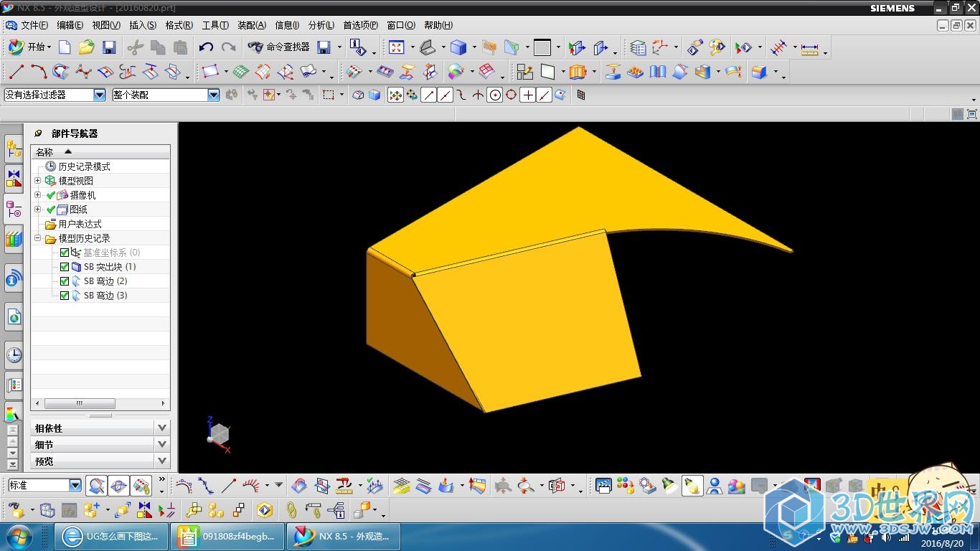Open the Command Finder (命令查找器)
Viewport: 980px width, 551px height.
click(x=278, y=47)
